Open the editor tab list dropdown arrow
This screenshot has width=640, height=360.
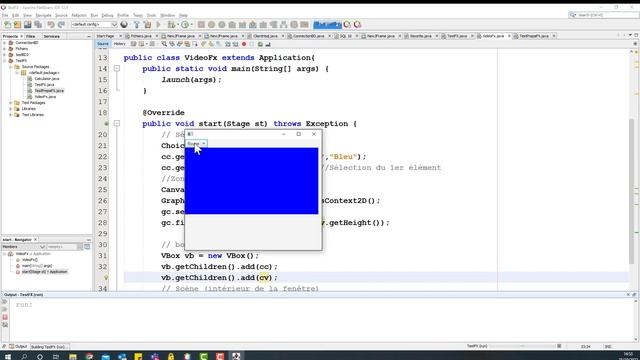click(630, 36)
